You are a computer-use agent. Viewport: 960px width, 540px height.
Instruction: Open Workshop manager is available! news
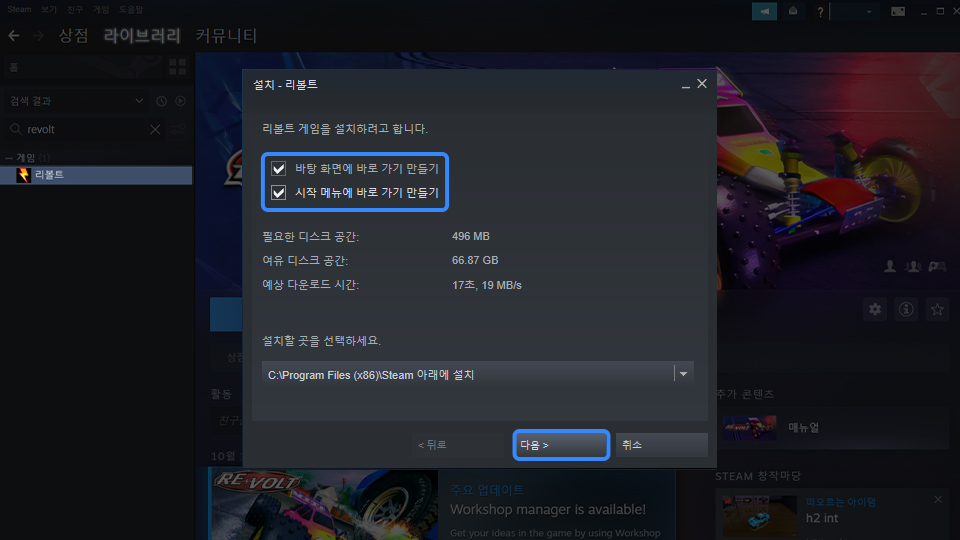coord(548,509)
